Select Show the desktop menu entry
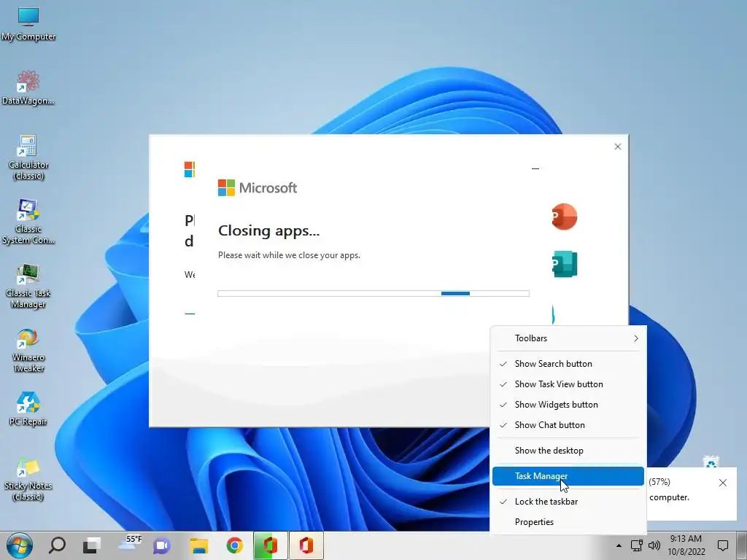Screen dimensions: 747x560 point(568,451)
